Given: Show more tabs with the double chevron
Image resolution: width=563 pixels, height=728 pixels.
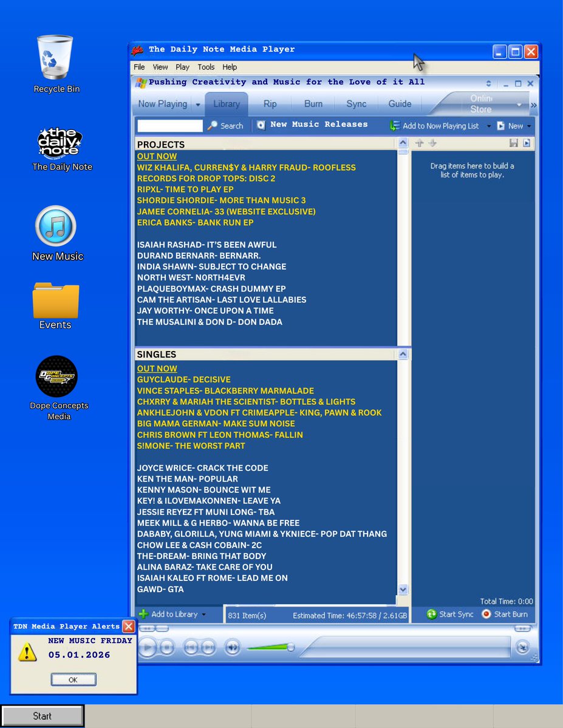Looking at the screenshot, I should (x=533, y=106).
